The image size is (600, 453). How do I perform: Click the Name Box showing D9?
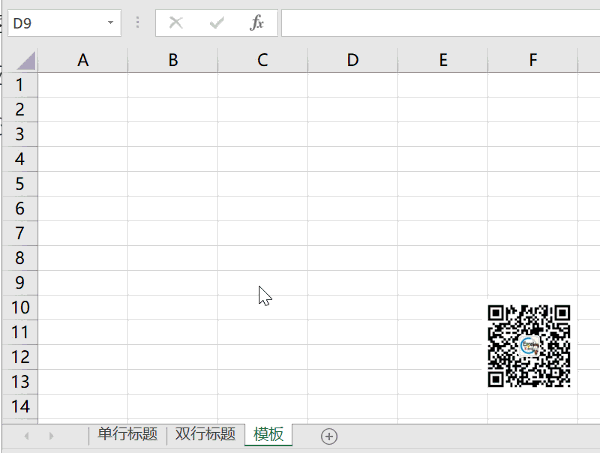pos(64,23)
